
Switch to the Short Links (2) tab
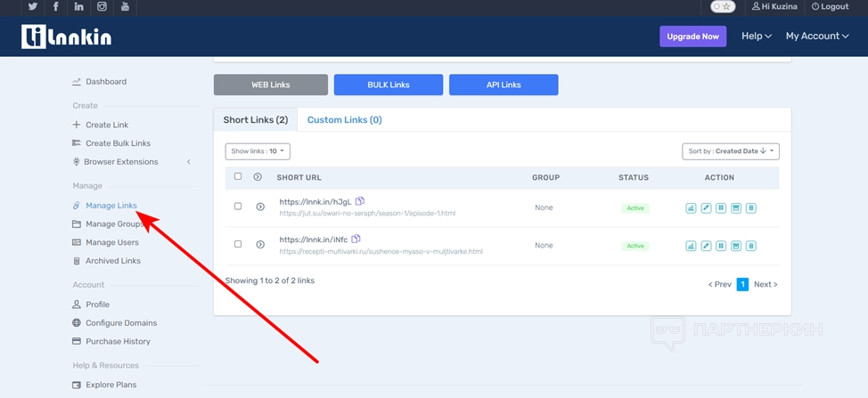point(256,120)
